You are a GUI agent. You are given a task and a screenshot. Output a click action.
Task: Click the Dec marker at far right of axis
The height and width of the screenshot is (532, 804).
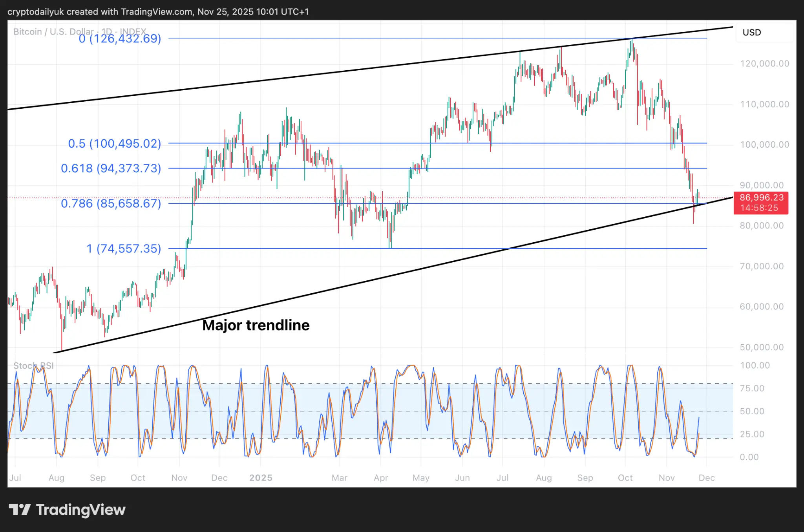pyautogui.click(x=707, y=478)
